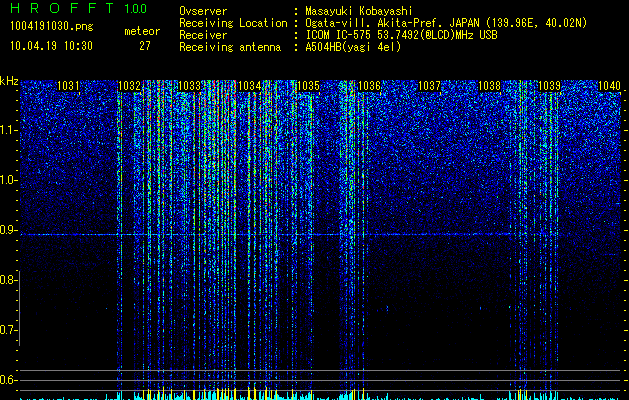Image resolution: width=629 pixels, height=400 pixels.
Task: Click the meteor label
Action: pos(142,31)
